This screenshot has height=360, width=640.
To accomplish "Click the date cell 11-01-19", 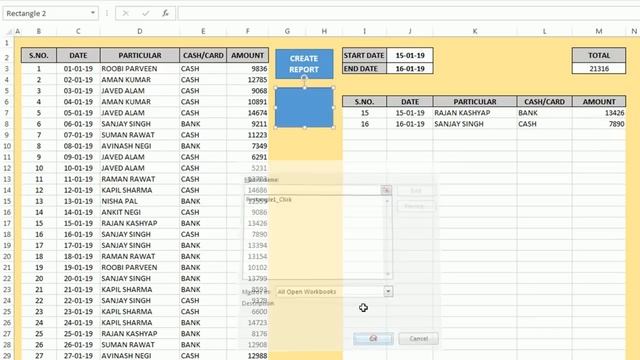I will click(78, 179).
